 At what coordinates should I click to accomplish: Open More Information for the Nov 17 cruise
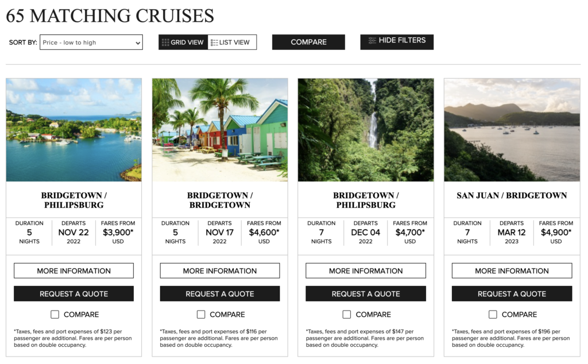[219, 270]
